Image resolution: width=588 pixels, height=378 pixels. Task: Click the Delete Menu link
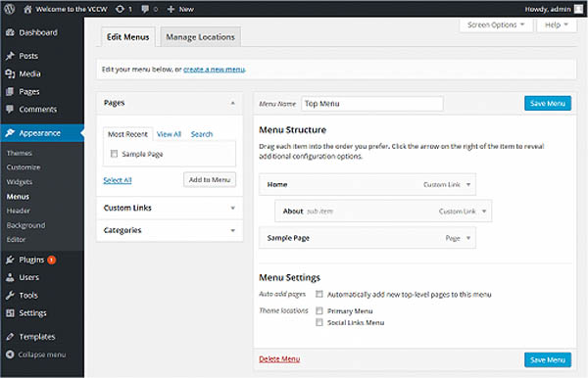tap(279, 358)
